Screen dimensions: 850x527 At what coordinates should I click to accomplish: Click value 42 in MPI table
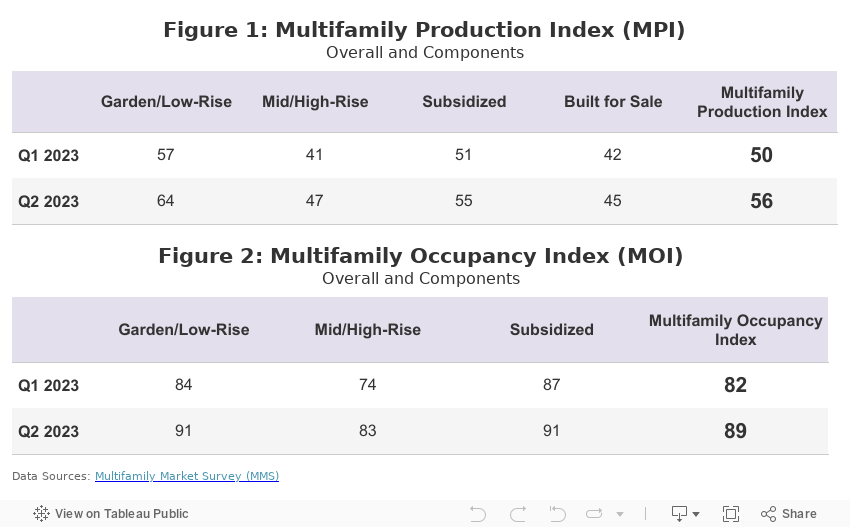pos(613,155)
